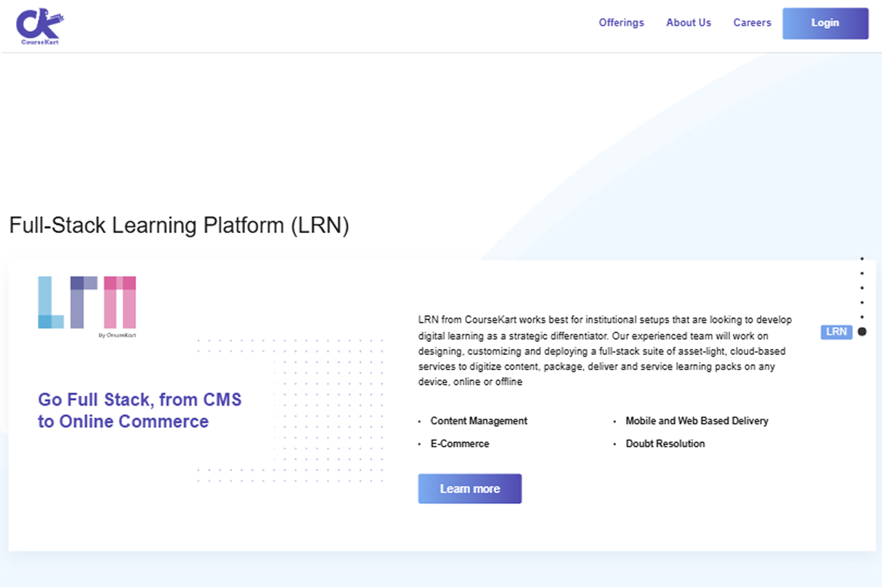This screenshot has height=588, width=882.
Task: Click the "Go Full Stack, from CMS" tagline
Action: tap(139, 410)
